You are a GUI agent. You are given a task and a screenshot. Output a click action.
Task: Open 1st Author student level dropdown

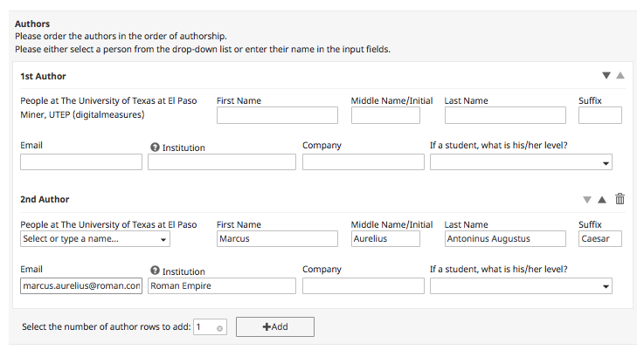click(521, 162)
